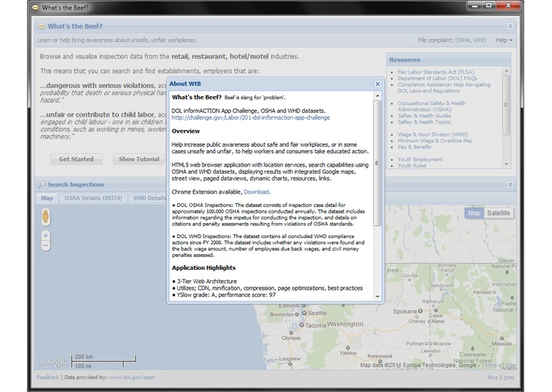This screenshot has width=552, height=392.
Task: Click the About WtB dialog title
Action: pyautogui.click(x=185, y=83)
